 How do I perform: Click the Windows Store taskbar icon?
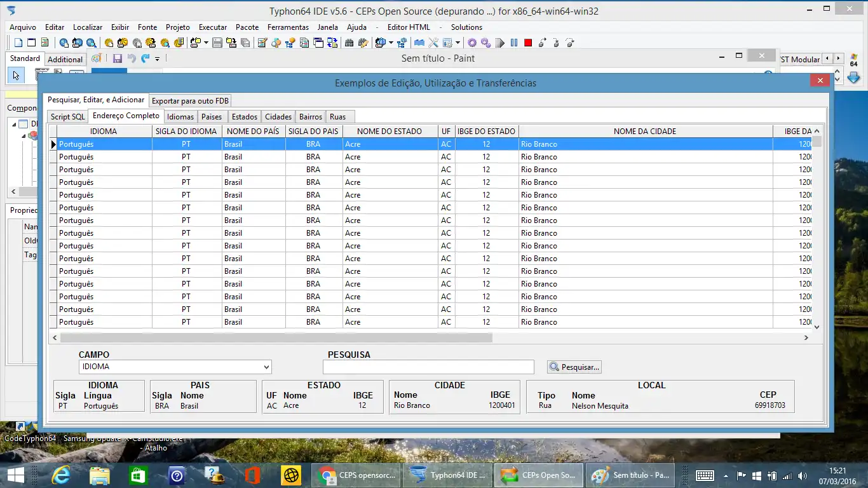[137, 475]
